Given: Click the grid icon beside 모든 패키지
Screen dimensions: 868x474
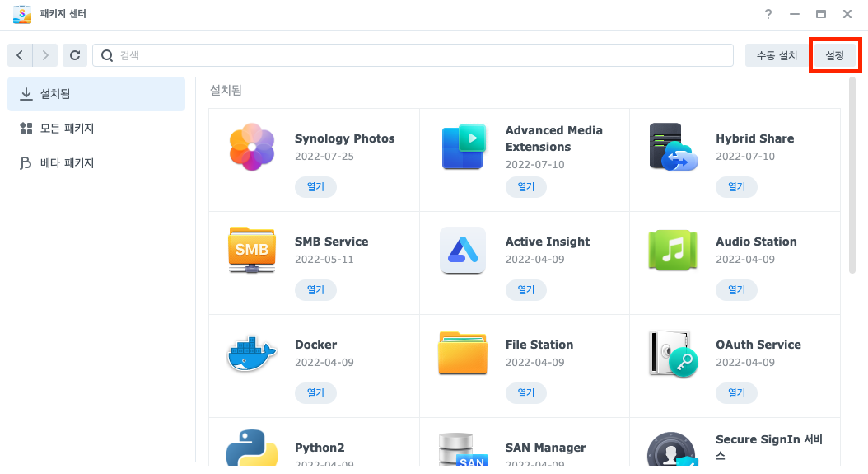Looking at the screenshot, I should [x=26, y=129].
